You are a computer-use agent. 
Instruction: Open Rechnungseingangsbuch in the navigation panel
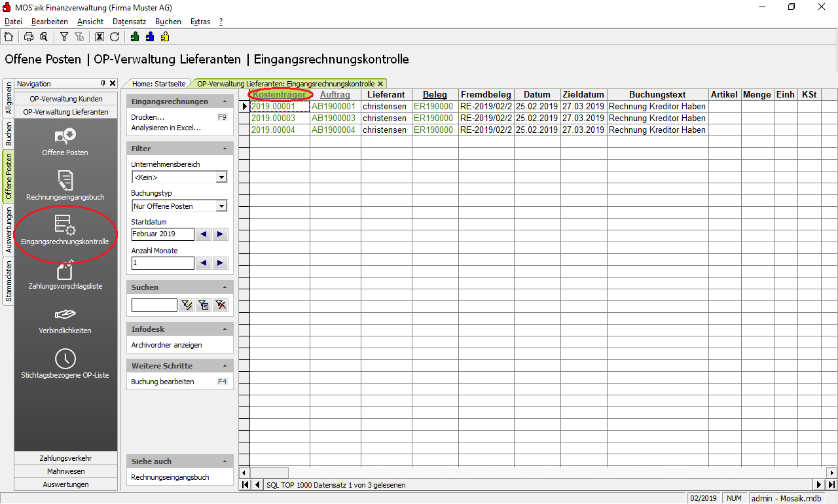pos(65,186)
